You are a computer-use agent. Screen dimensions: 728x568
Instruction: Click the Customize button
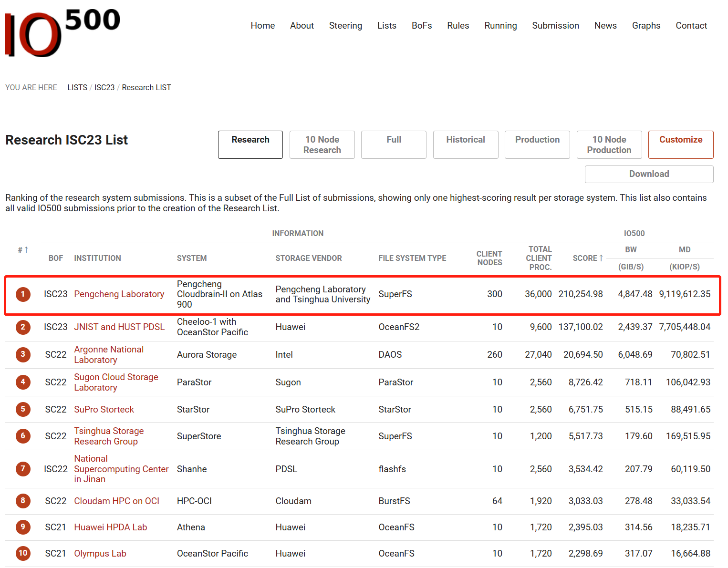coord(681,145)
